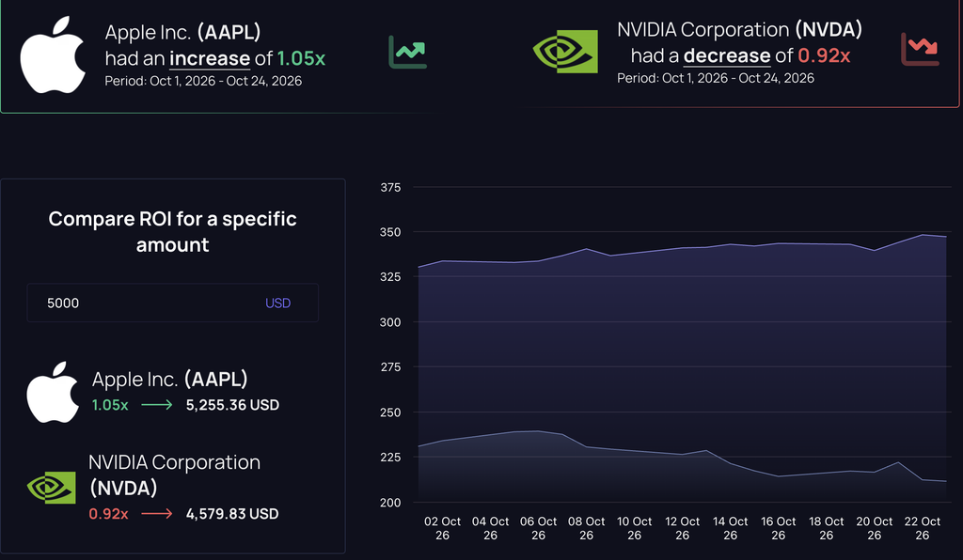Click the 20 Oct 26 x-axis label
The image size is (963, 560).
point(875,528)
